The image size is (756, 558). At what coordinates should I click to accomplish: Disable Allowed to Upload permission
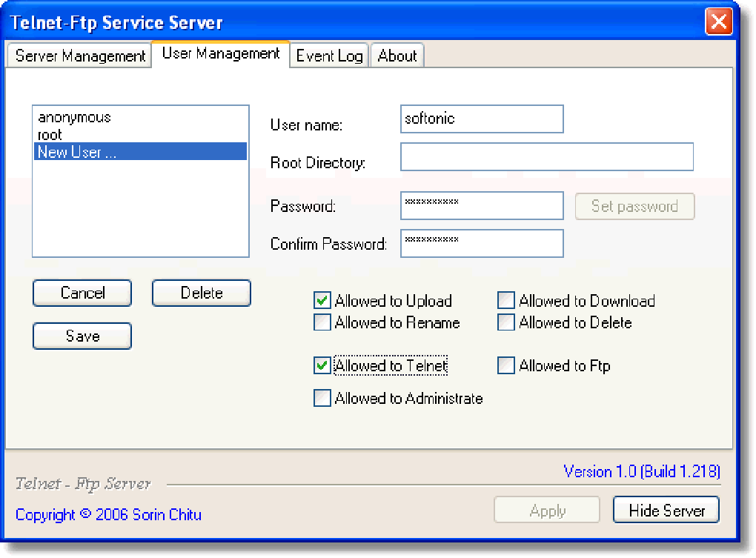(322, 300)
